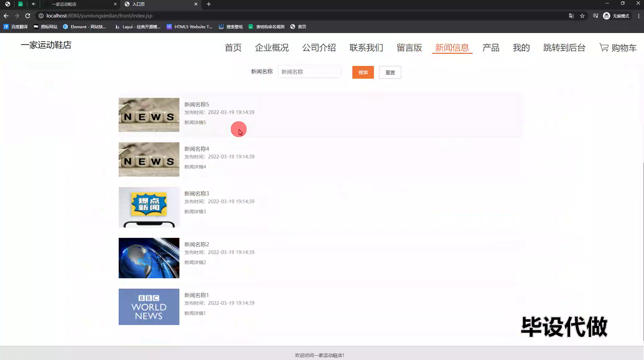Viewport: 644px width, 360px height.
Task: Click the text 新闻详情3
Action: point(195,212)
